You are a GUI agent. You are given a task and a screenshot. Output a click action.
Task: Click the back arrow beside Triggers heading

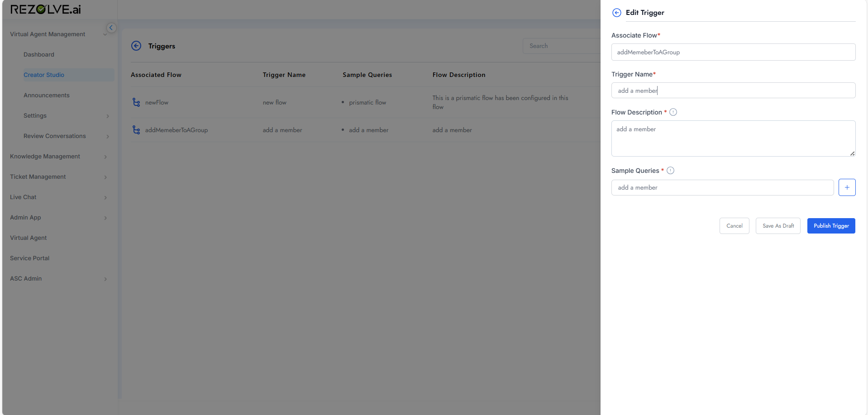click(136, 46)
